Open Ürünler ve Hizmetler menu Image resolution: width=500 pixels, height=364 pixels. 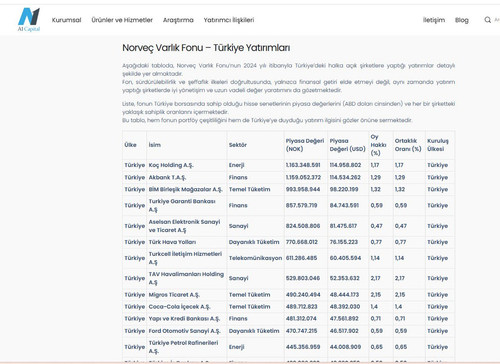point(122,20)
